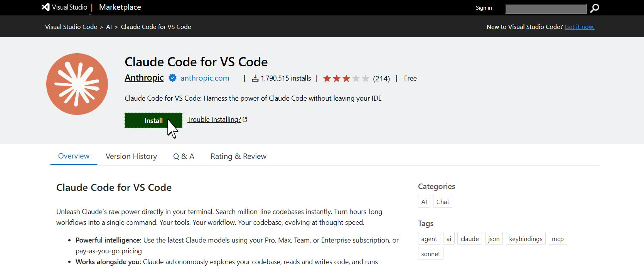Screen dimensions: 644x268
Task: Visit the anthropic.com domain link
Action: tap(204, 78)
